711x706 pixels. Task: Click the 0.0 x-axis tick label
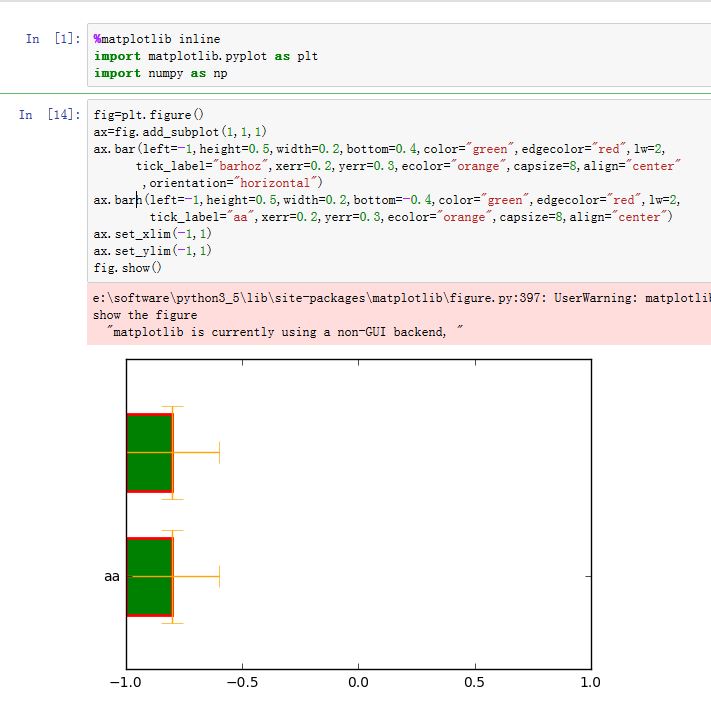point(358,682)
